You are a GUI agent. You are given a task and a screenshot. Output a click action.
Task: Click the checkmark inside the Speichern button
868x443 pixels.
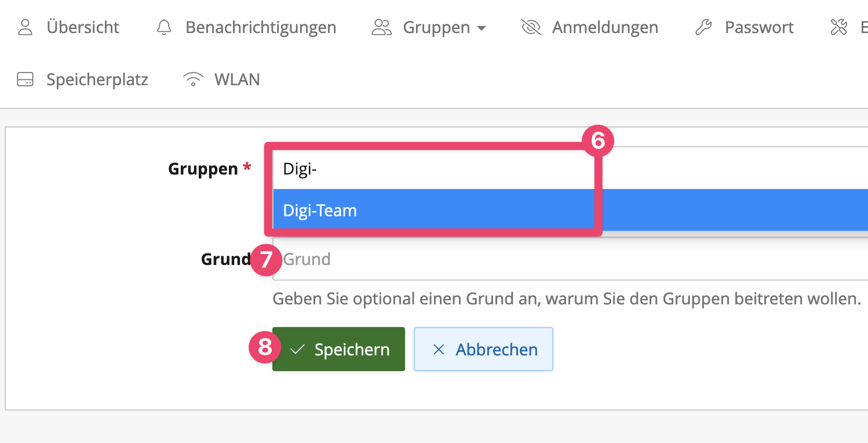297,349
